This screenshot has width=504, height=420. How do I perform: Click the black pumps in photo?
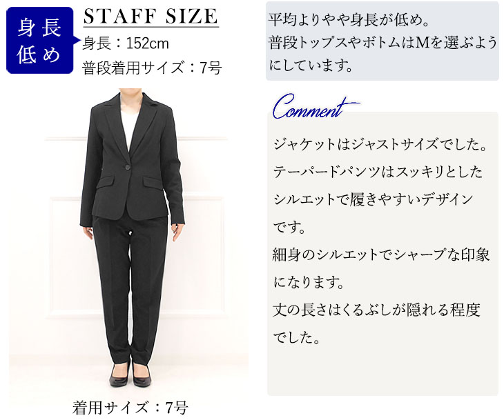[x=130, y=374]
